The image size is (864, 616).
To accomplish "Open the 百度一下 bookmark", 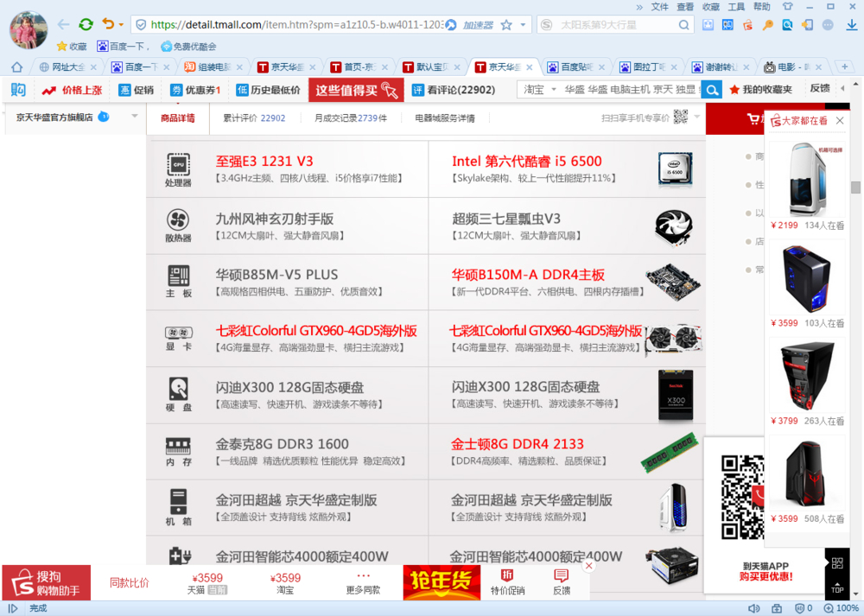I will pos(122,47).
